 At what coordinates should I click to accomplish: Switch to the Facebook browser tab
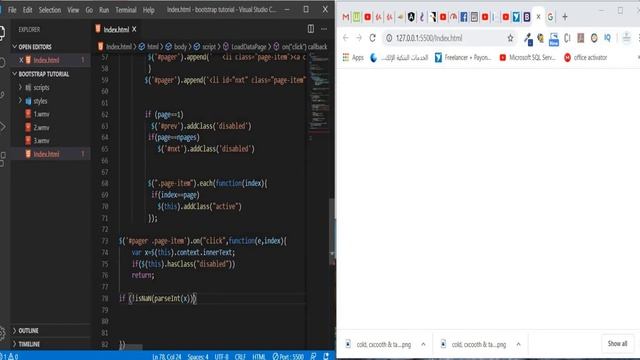pos(464,17)
